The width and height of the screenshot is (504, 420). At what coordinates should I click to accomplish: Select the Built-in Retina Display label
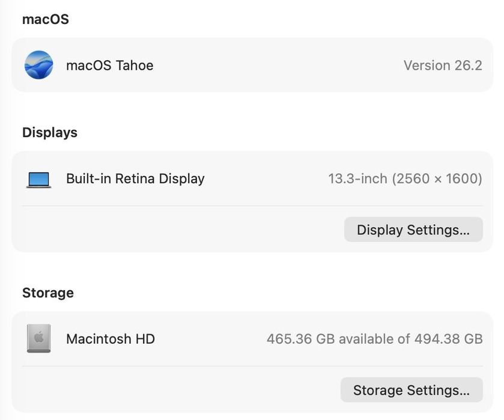pos(135,178)
